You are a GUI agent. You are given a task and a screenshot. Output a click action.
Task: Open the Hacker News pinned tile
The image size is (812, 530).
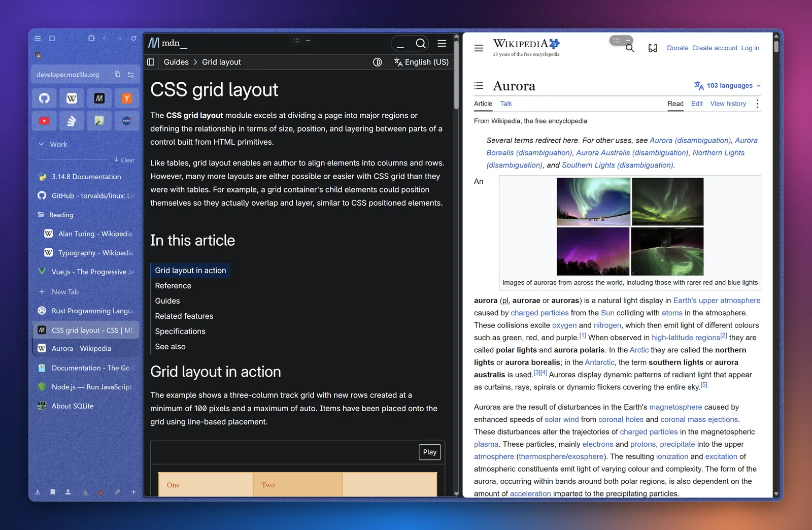tap(126, 98)
